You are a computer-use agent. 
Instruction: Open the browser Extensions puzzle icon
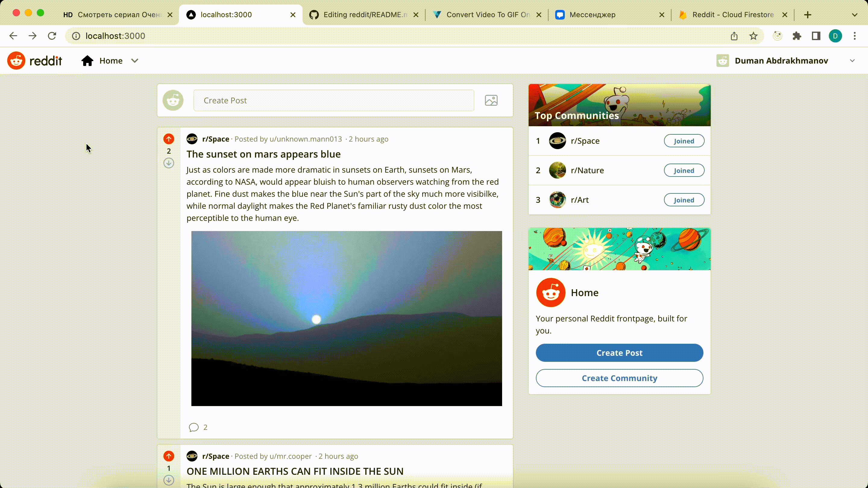point(797,36)
